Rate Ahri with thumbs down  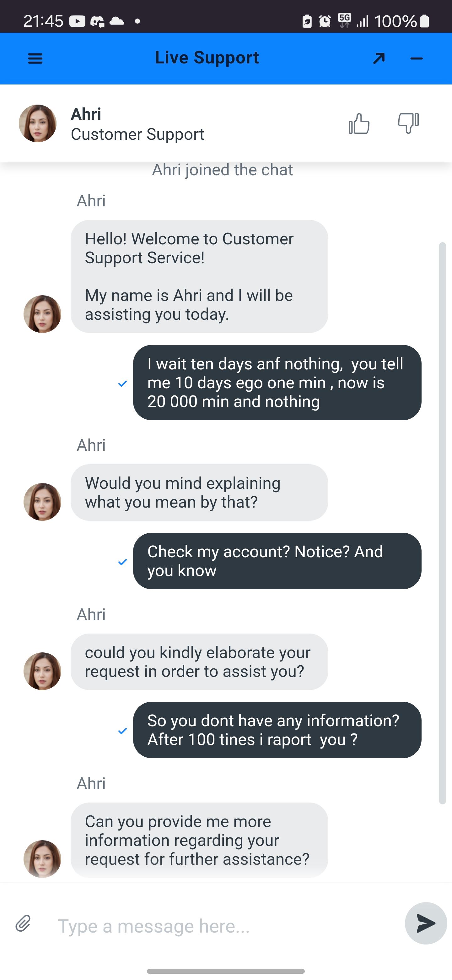[x=408, y=123]
